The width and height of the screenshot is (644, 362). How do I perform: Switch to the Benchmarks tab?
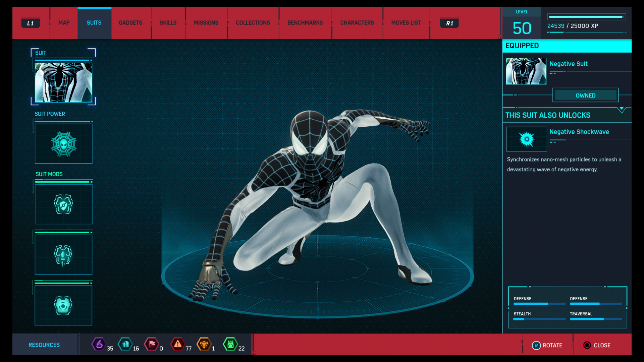click(305, 23)
